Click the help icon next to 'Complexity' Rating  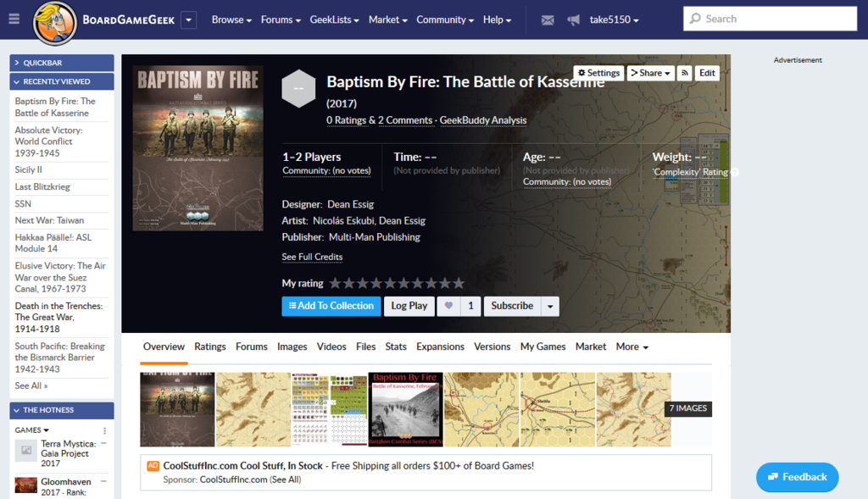734,172
